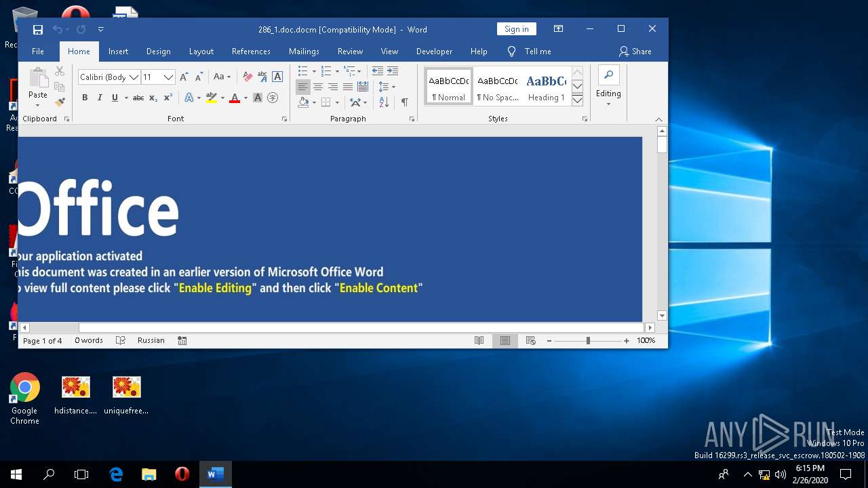Toggle subscript formatting
868x488 pixels.
click(153, 98)
